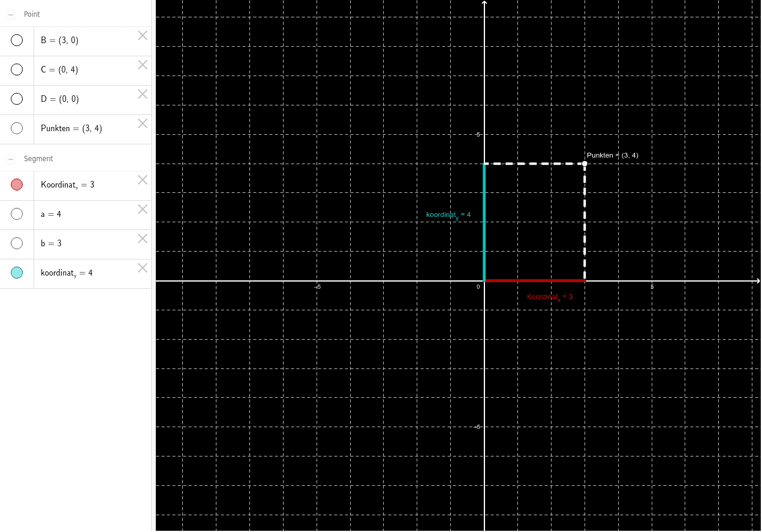Delete segment b = 3 with X icon
Image resolution: width=762 pixels, height=532 pixels.
coord(143,238)
